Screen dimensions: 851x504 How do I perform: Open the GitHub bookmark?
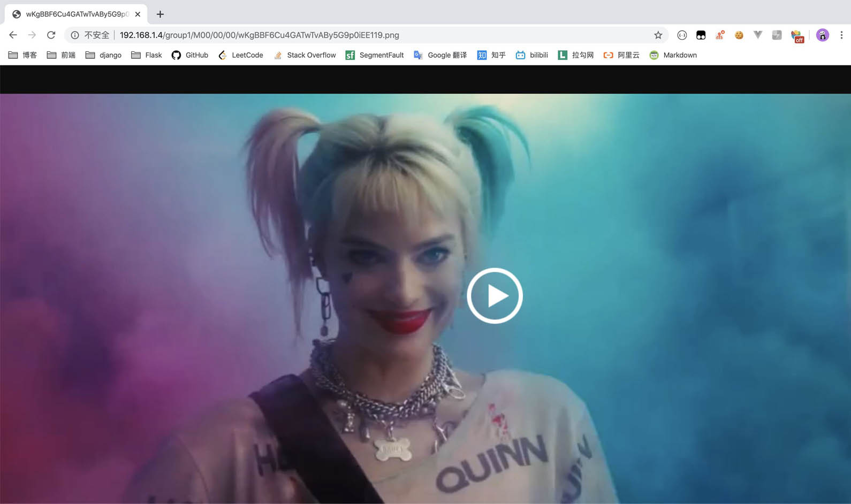[190, 55]
